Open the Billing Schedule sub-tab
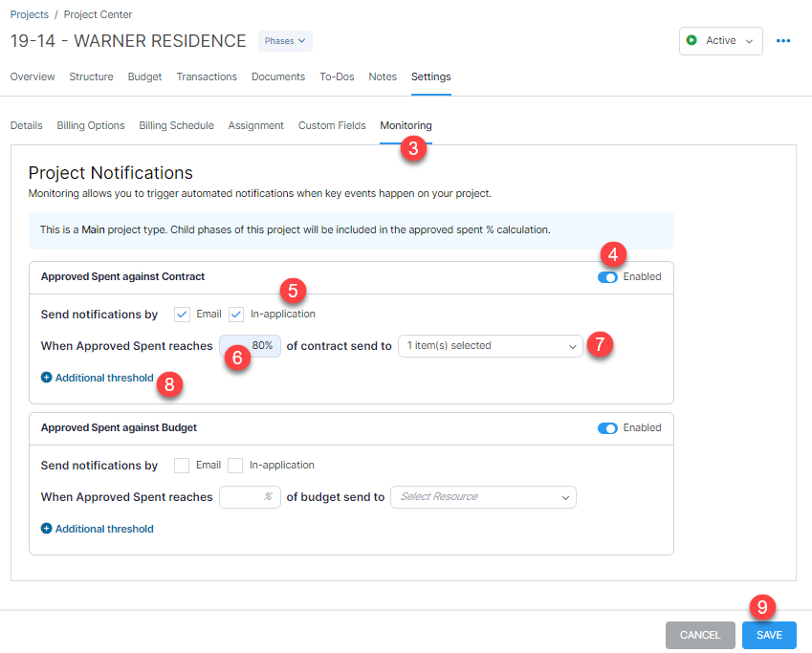812x653 pixels. (177, 125)
